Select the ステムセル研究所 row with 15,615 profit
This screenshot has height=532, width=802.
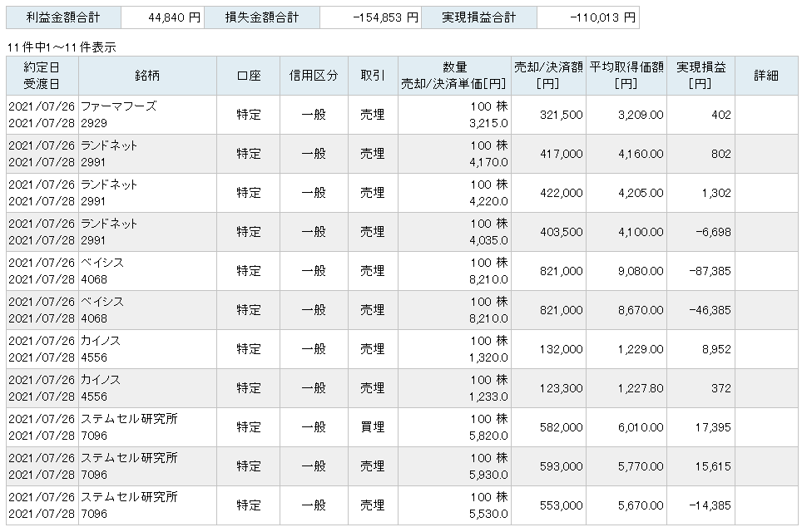(x=402, y=466)
